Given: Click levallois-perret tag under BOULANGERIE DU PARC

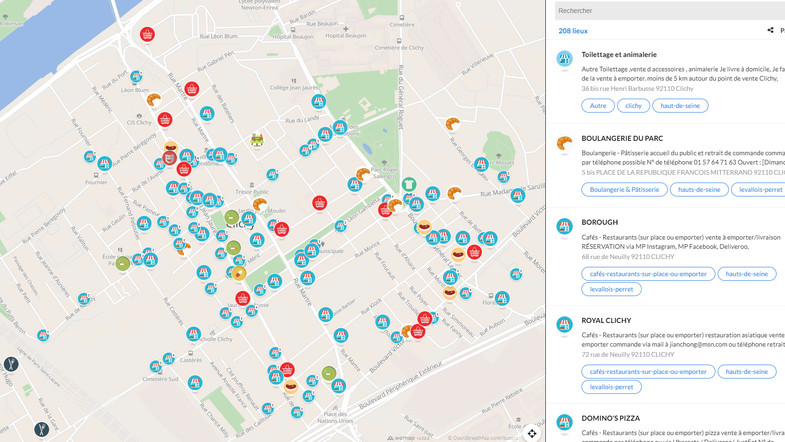Looking at the screenshot, I should (x=758, y=190).
